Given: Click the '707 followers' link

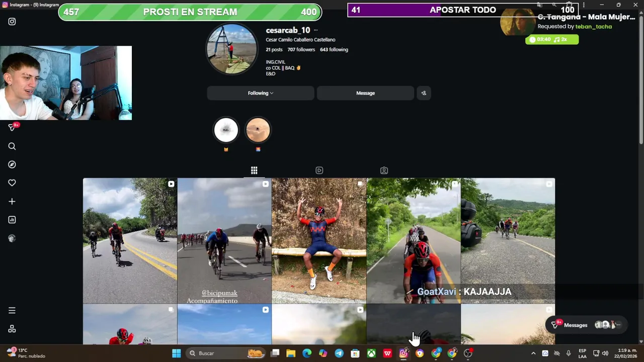Looking at the screenshot, I should tap(301, 50).
